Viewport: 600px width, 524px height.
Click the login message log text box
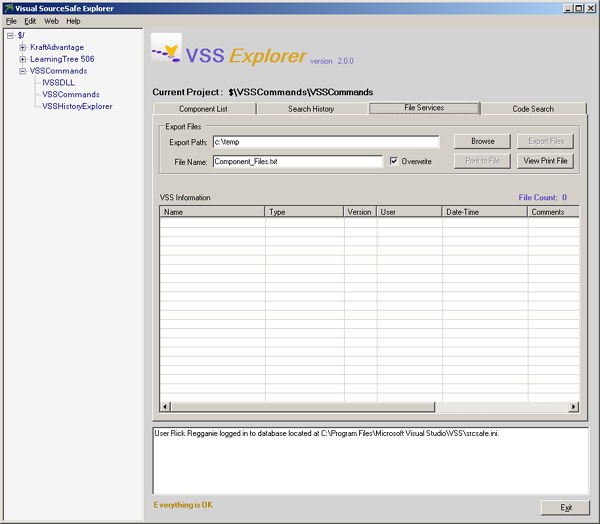click(370, 461)
